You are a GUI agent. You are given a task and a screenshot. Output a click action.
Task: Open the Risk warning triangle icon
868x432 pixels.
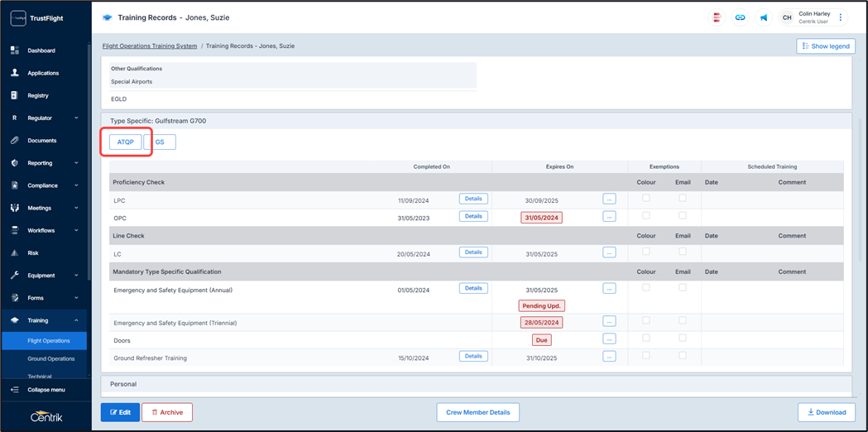point(15,253)
